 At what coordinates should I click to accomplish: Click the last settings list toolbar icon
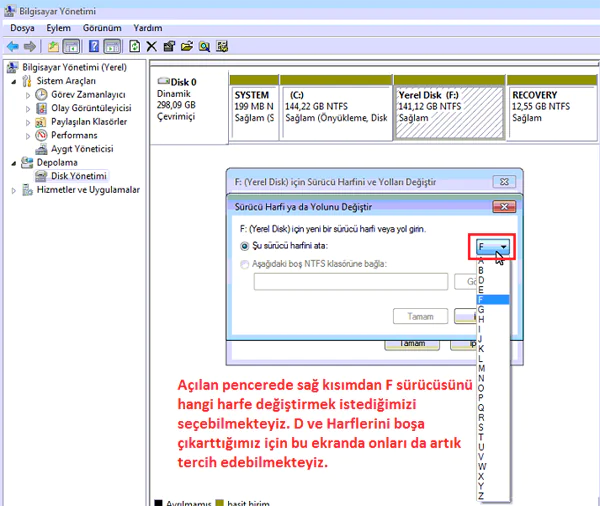point(222,47)
